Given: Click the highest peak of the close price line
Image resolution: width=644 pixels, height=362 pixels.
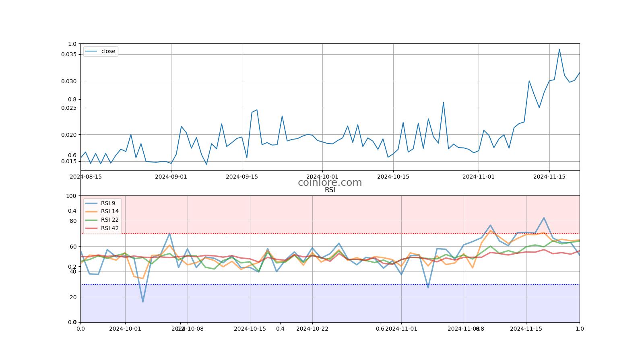Looking at the screenshot, I should point(559,49).
